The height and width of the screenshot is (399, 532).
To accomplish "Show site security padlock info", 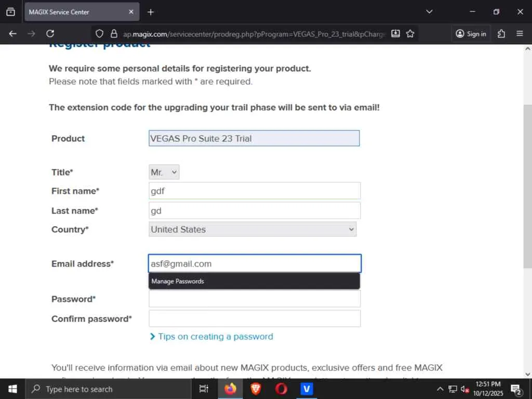I will pyautogui.click(x=114, y=34).
